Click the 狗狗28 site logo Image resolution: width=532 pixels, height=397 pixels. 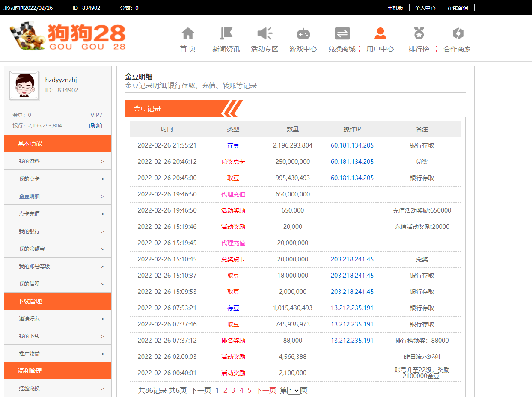tap(68, 37)
